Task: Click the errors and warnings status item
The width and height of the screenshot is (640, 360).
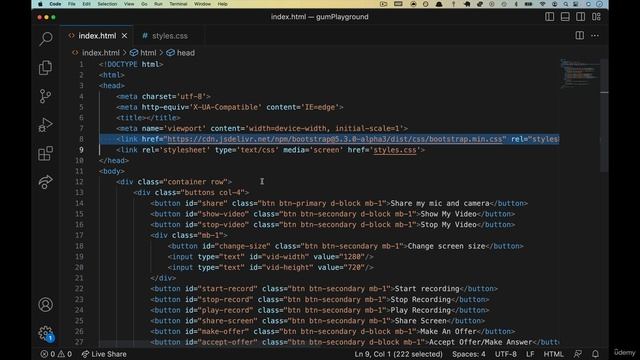Action: tap(56, 354)
